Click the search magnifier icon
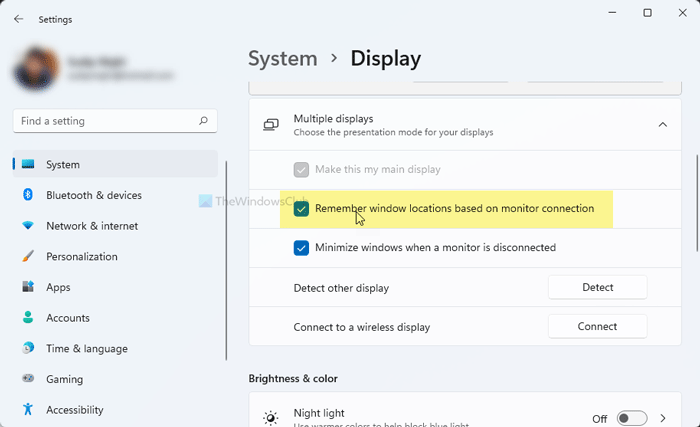Screen dimensions: 700x427 203,121
